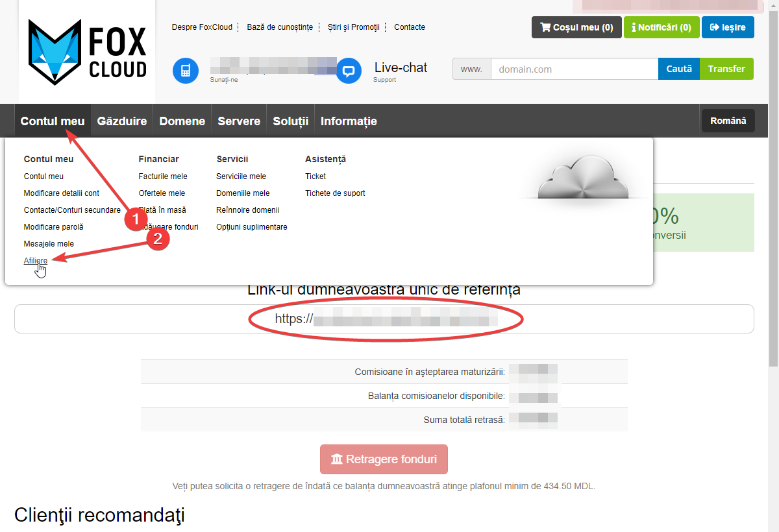The height and width of the screenshot is (532, 779).
Task: Log out using Ieșire button
Action: (728, 27)
